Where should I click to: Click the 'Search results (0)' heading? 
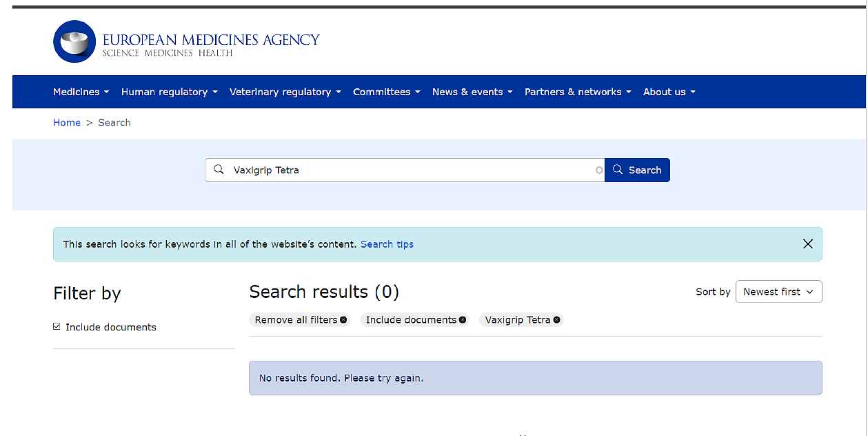(x=324, y=292)
